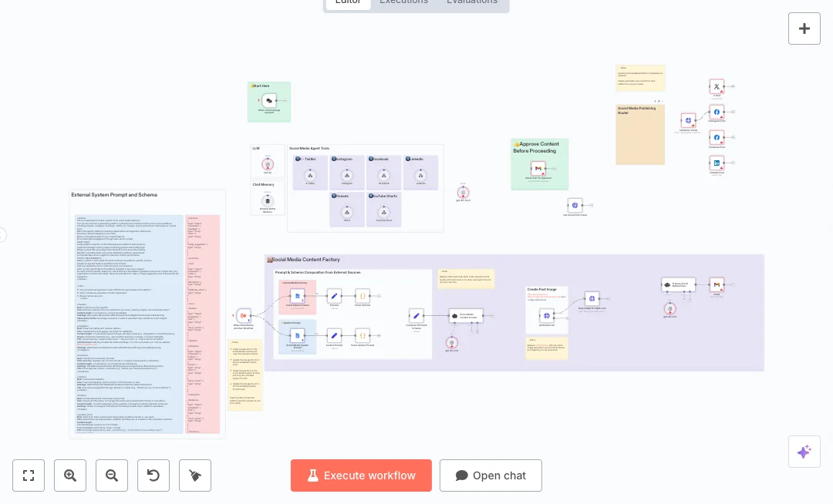Switch to the Executions tab
This screenshot has width=833, height=504.
point(403,2)
